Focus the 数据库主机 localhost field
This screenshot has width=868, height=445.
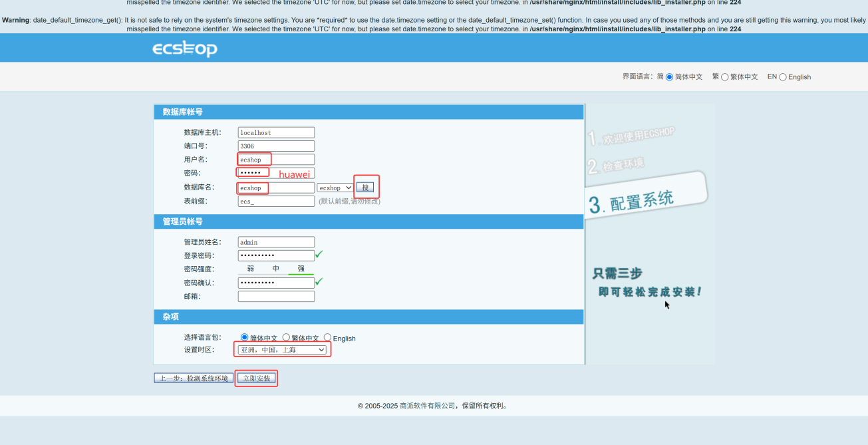tap(276, 132)
